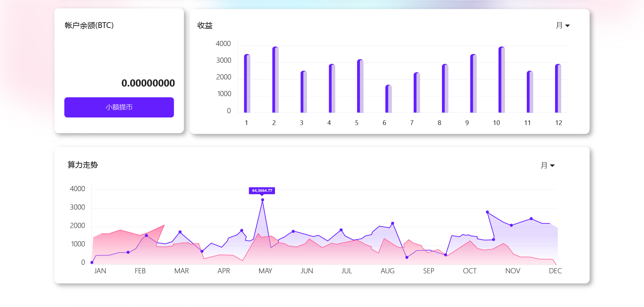Click the JAN label on hashrate axis
Image resolution: width=644 pixels, height=307 pixels.
[100, 271]
